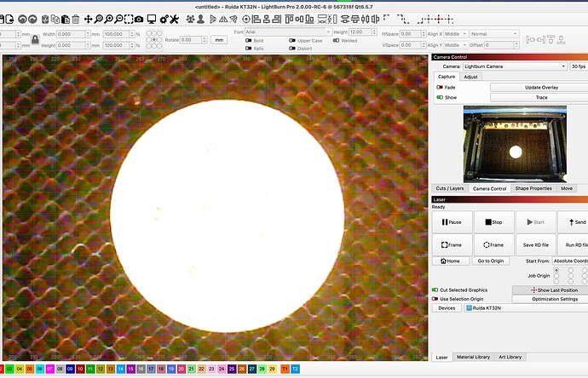Open the Font dropdown showing Arial
This screenshot has width=588, height=378.
coord(288,31)
